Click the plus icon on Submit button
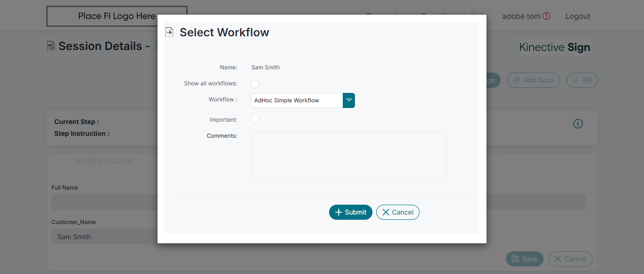 [x=338, y=212]
